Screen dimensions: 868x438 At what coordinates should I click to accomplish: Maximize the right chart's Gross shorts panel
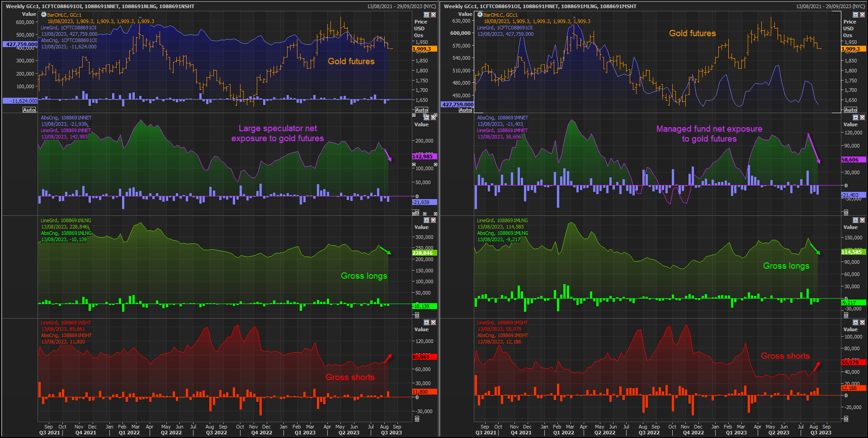(x=855, y=322)
